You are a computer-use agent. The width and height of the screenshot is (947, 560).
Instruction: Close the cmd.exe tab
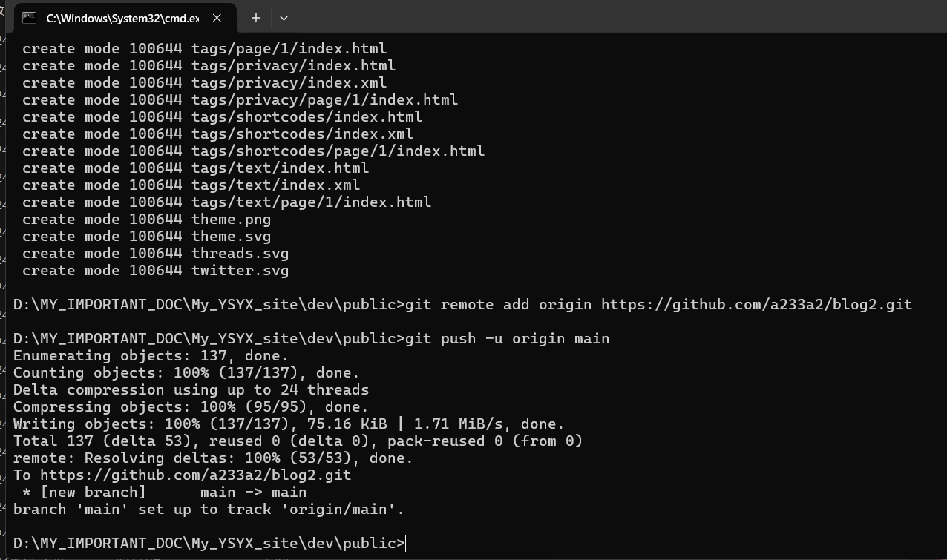coord(217,18)
